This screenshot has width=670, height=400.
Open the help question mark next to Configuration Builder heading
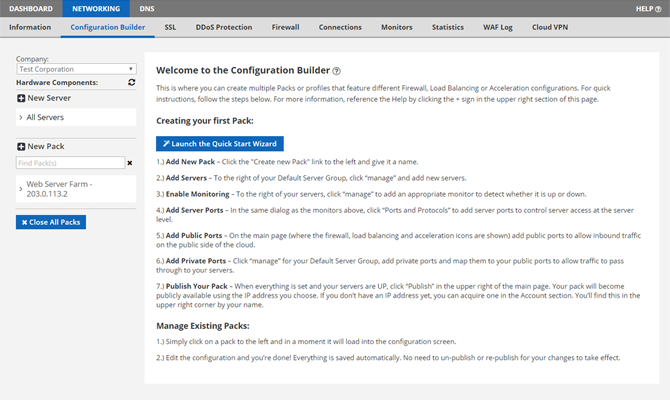point(337,71)
